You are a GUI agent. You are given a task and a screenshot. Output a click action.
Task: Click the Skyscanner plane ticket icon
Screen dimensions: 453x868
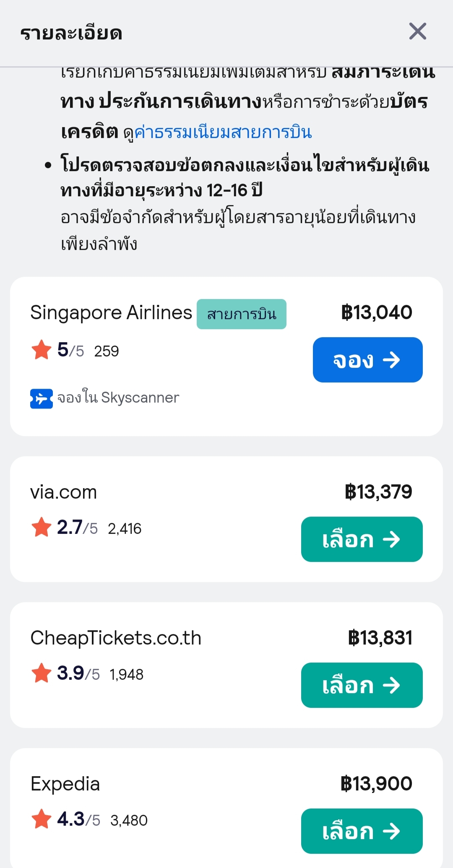point(41,398)
